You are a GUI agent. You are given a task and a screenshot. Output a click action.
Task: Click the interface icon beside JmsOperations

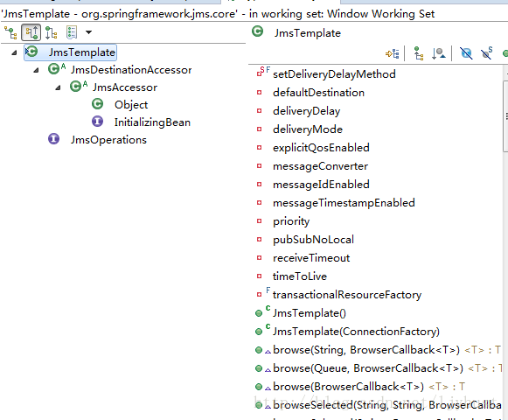[x=54, y=139]
